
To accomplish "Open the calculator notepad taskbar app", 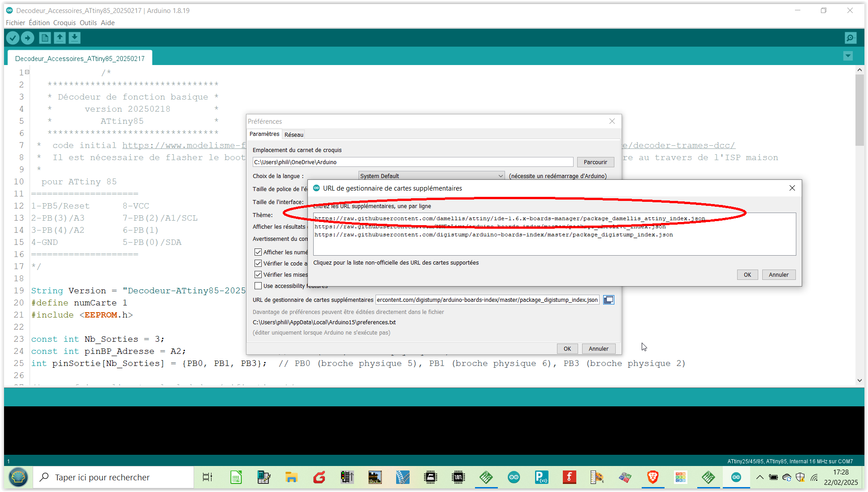I will [x=263, y=477].
